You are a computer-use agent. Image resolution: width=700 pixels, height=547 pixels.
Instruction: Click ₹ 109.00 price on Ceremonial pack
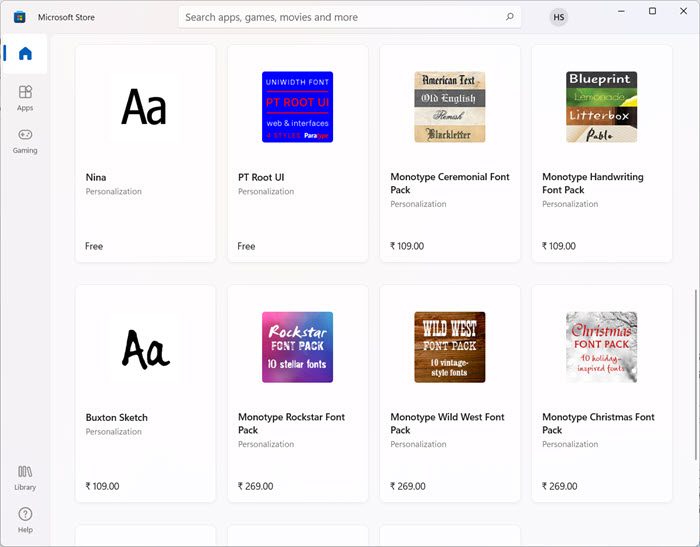click(407, 246)
